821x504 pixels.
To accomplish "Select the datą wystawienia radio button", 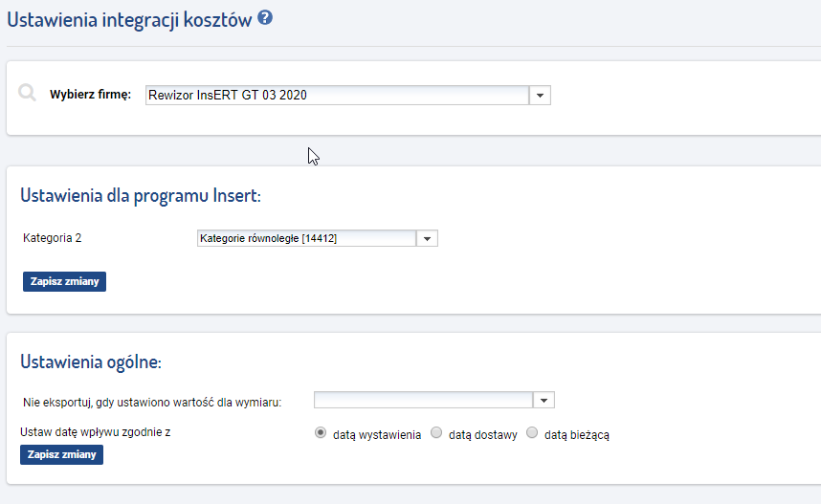I will tap(321, 433).
